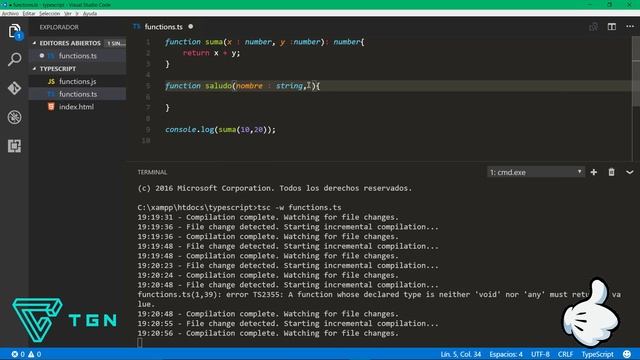Click the errors count icon in status bar
The image size is (640, 360).
point(18,354)
